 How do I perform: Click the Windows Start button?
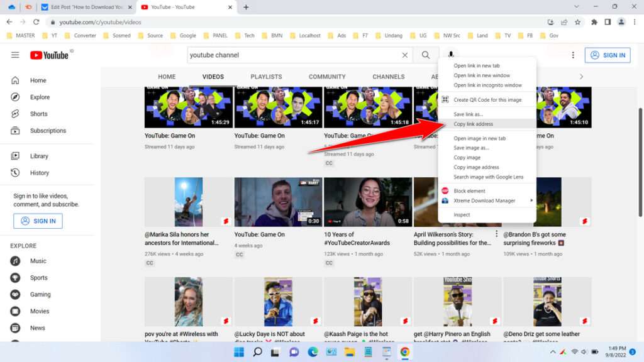tap(239, 352)
